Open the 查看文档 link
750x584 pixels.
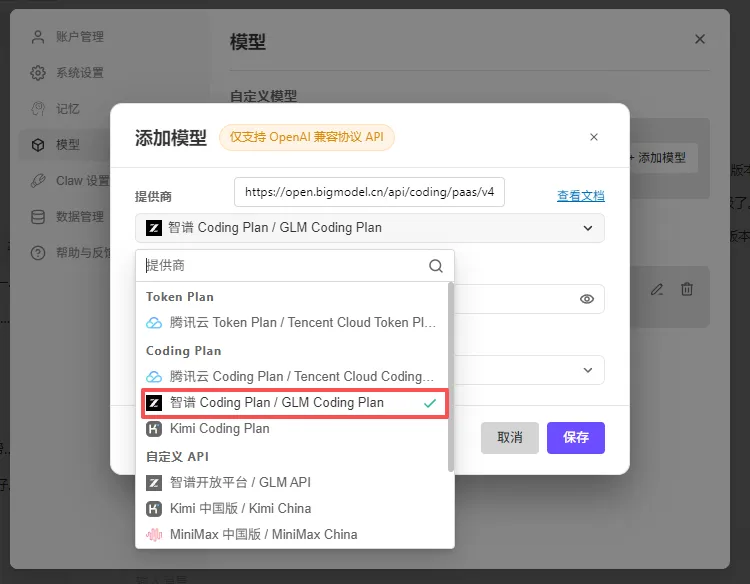tap(581, 196)
